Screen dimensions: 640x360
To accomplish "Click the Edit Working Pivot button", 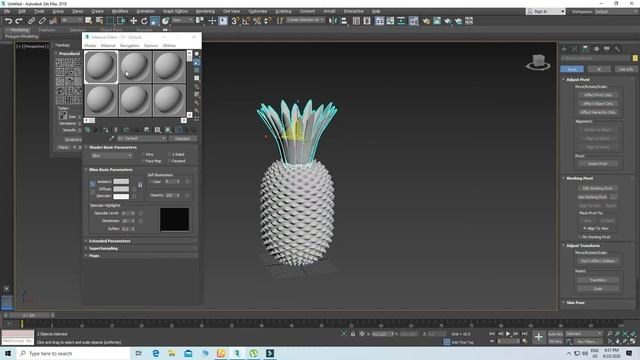I will click(x=598, y=189).
